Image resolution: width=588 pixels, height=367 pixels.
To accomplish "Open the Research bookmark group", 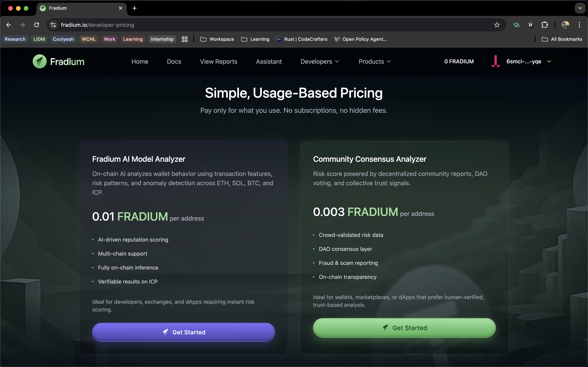I will (15, 39).
